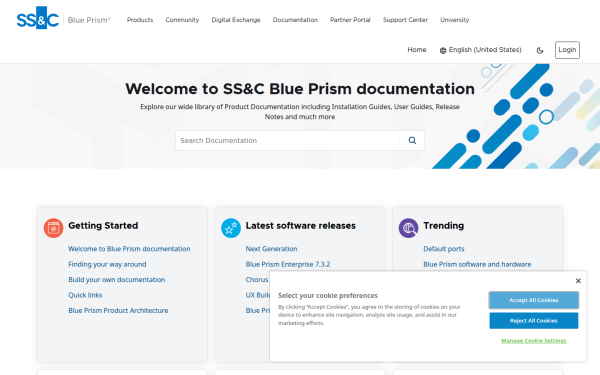Click the SS&C Blue Prism logo

tap(64, 18)
